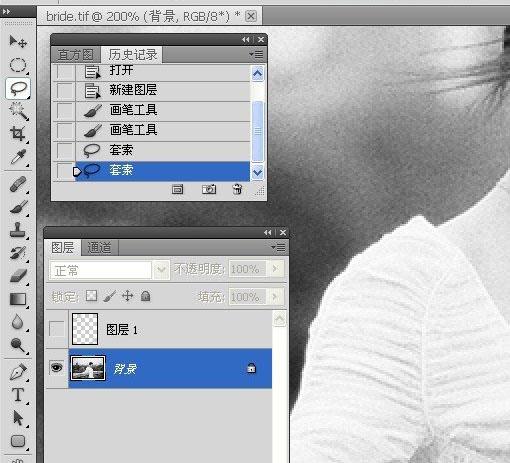Select the Eraser tool

pyautogui.click(x=18, y=276)
